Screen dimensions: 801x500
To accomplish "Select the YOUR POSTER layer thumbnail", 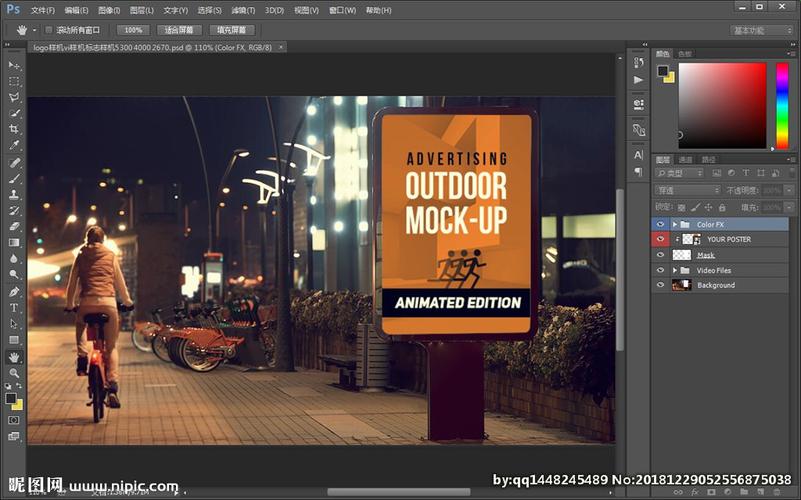I will (691, 240).
